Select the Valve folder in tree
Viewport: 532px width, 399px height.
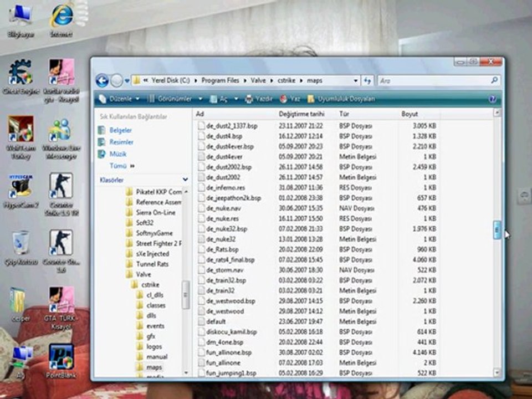click(143, 274)
